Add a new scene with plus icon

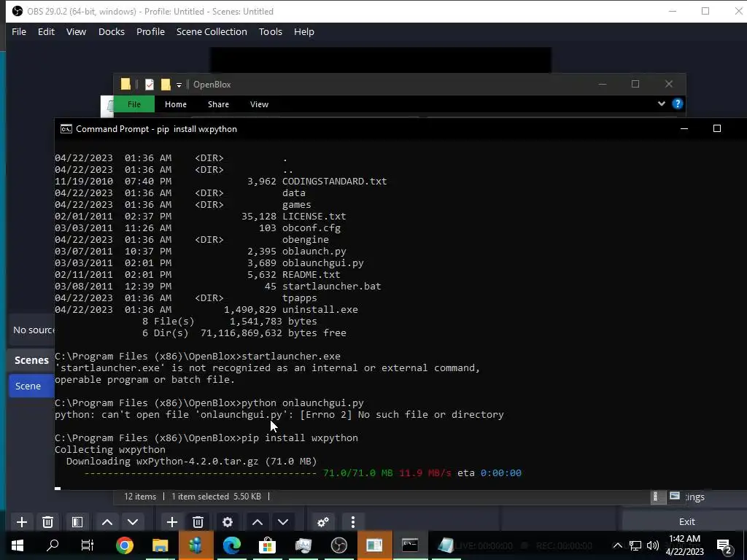pos(21,522)
